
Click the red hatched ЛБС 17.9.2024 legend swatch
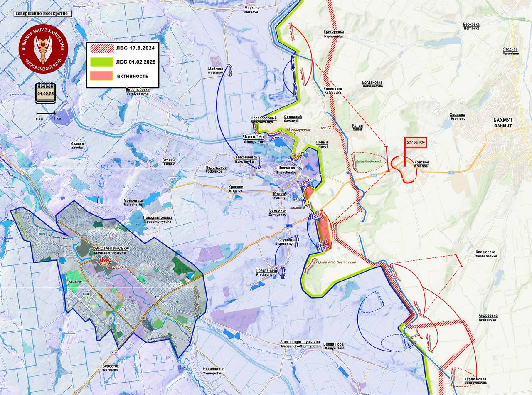click(102, 48)
